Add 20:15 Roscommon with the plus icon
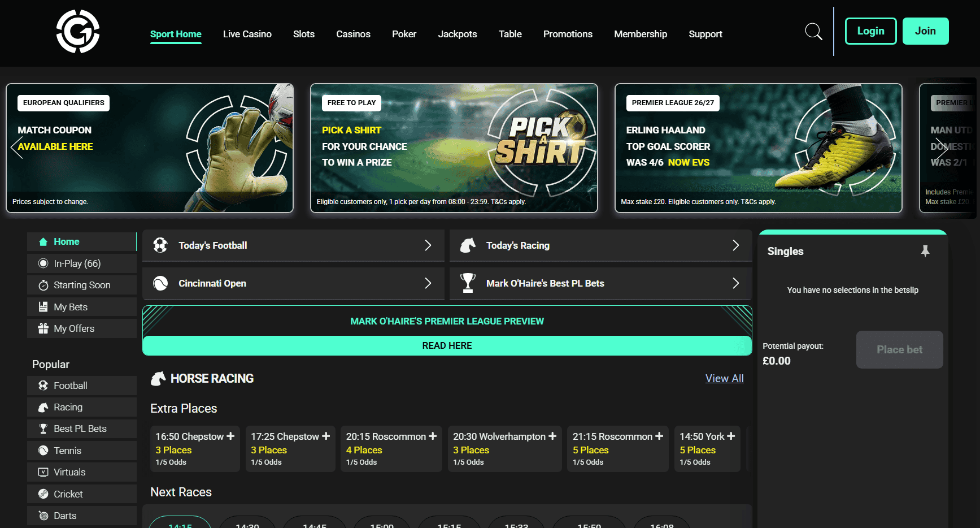 [433, 436]
